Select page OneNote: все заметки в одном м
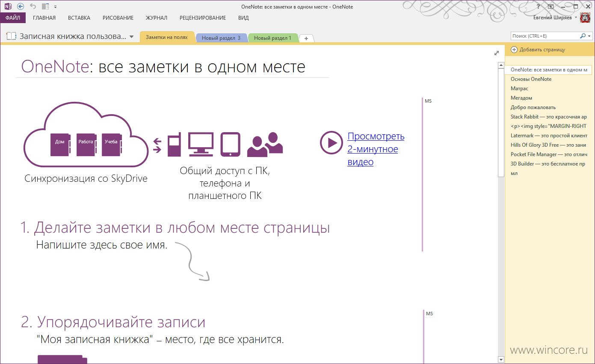 [549, 69]
